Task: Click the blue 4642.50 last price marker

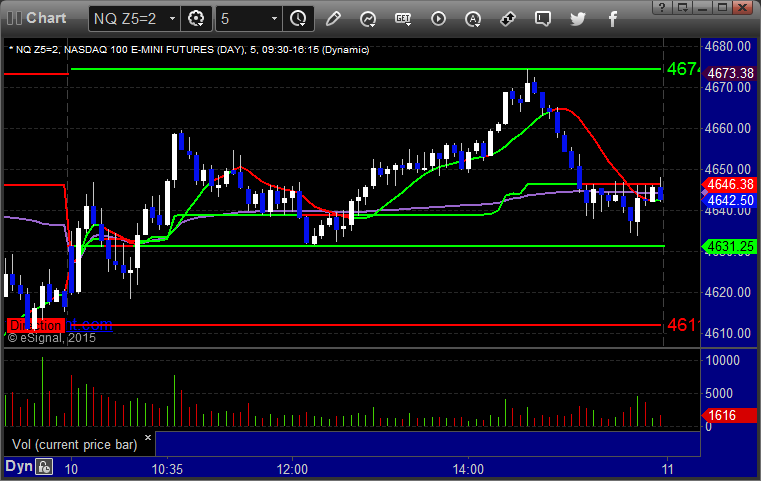Action: [x=730, y=200]
